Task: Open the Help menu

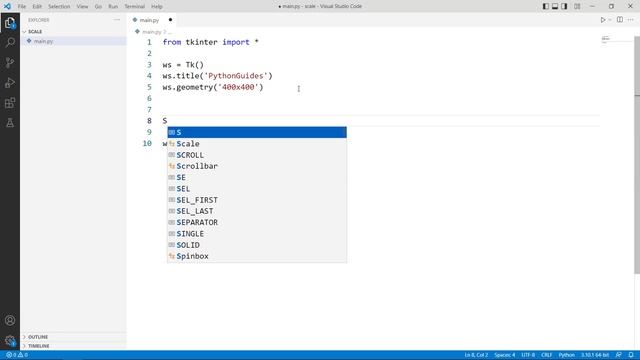Action: coord(157,7)
